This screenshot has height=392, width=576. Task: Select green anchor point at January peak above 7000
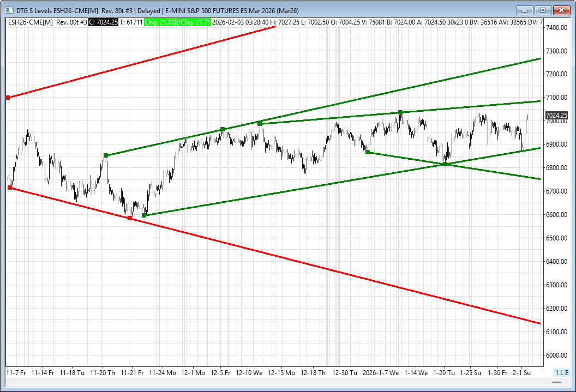point(400,112)
